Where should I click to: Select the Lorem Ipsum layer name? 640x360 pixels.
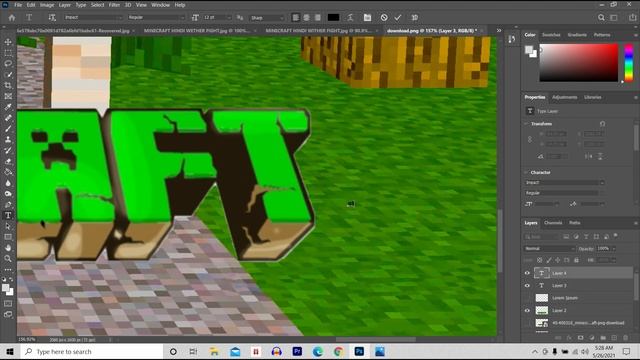565,298
